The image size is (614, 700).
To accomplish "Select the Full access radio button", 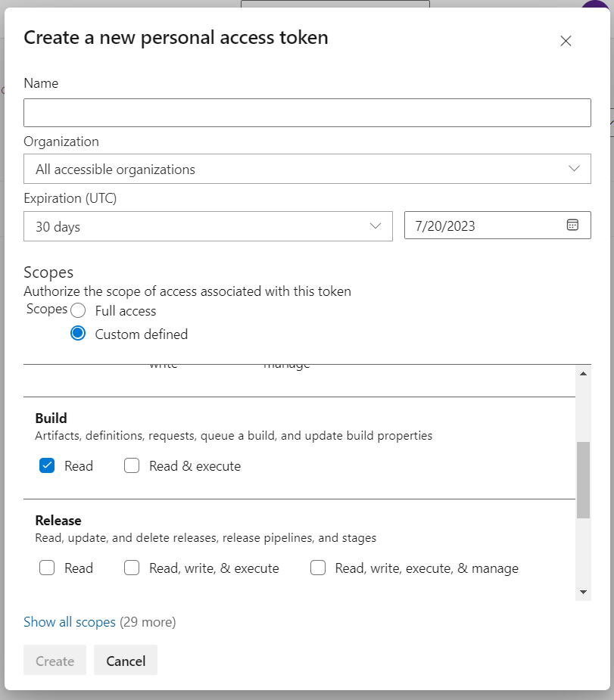I will click(78, 310).
